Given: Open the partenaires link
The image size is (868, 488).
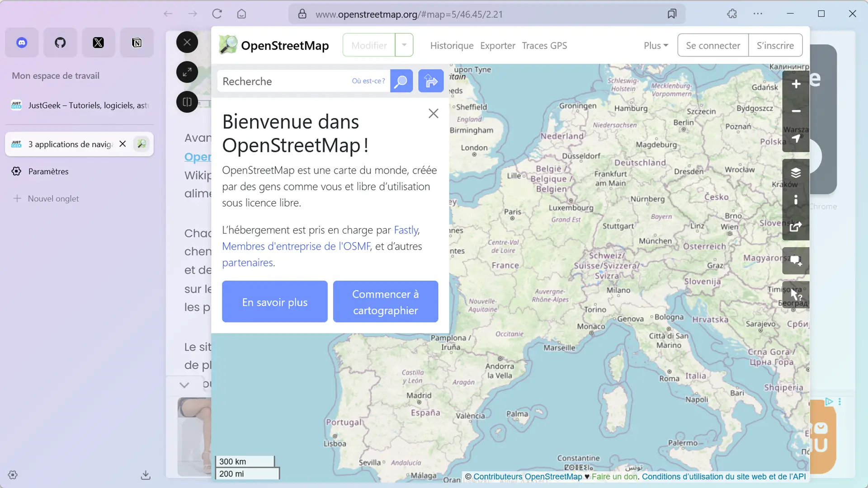Looking at the screenshot, I should [247, 263].
